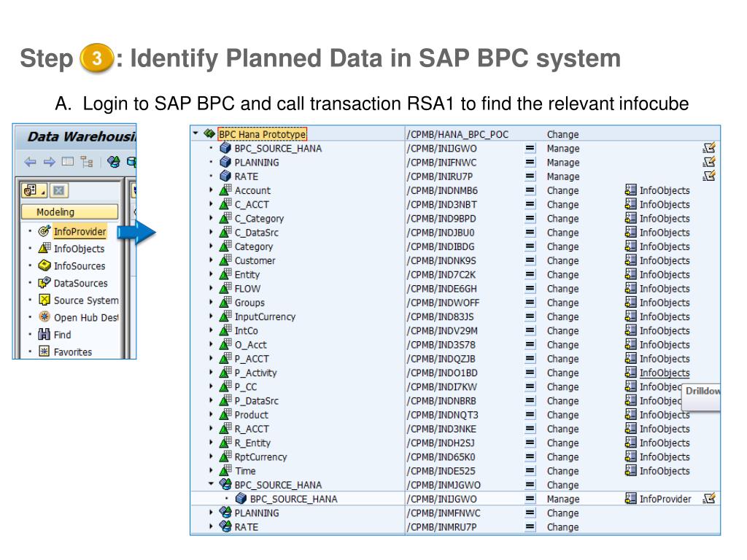Collapse the BPC Hana Prototype node

(196, 133)
